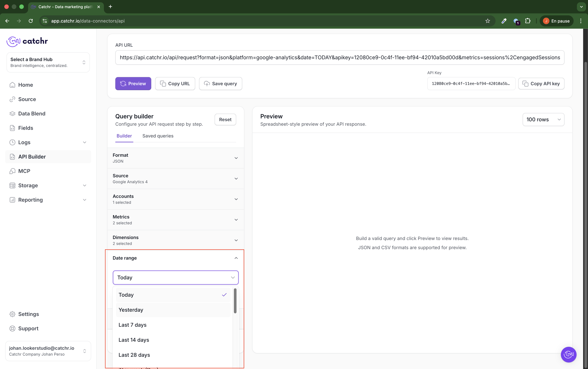The height and width of the screenshot is (369, 588).
Task: Open the 100 rows dropdown
Action: click(x=543, y=120)
